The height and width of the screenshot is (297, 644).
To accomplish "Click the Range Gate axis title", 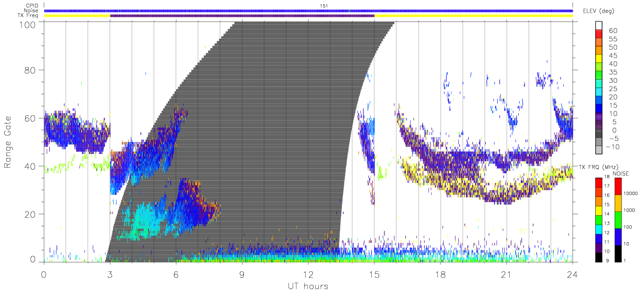I will (x=8, y=141).
